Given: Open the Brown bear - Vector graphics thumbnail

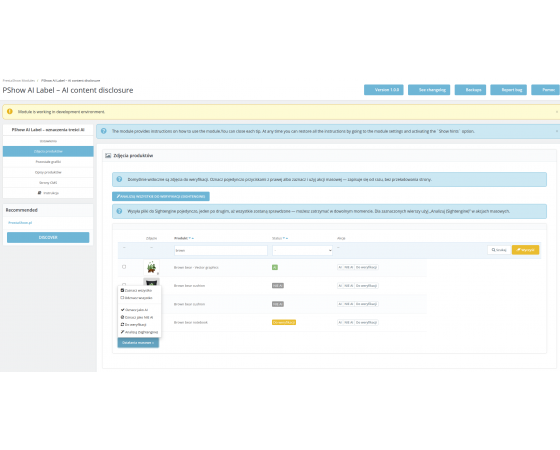Looking at the screenshot, I should (151, 267).
